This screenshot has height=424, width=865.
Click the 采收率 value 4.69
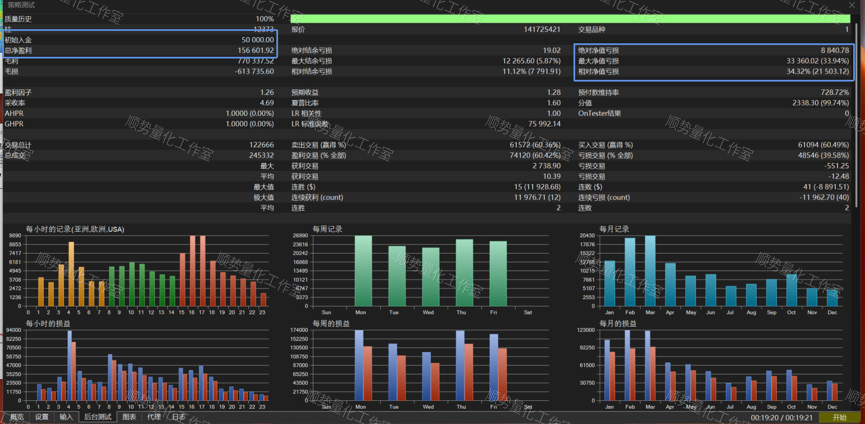click(267, 103)
